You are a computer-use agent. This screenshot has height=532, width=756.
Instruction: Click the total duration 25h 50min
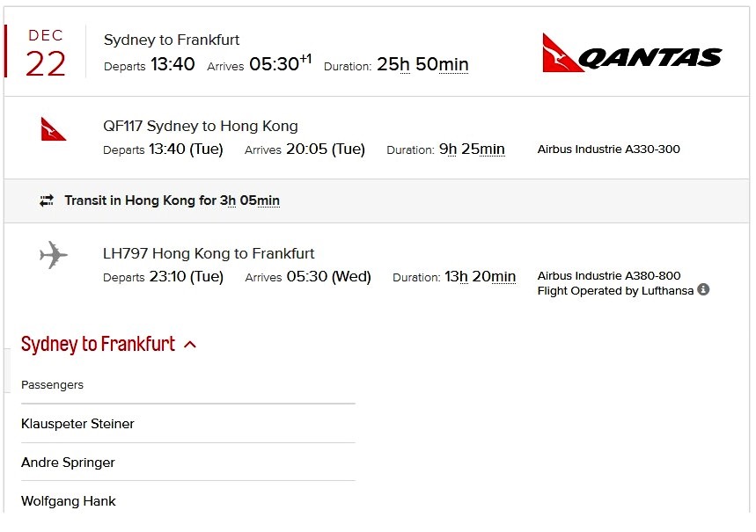pyautogui.click(x=422, y=65)
